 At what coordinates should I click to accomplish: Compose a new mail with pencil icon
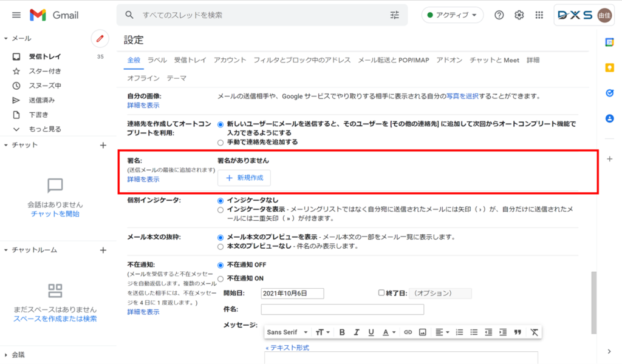tap(100, 38)
